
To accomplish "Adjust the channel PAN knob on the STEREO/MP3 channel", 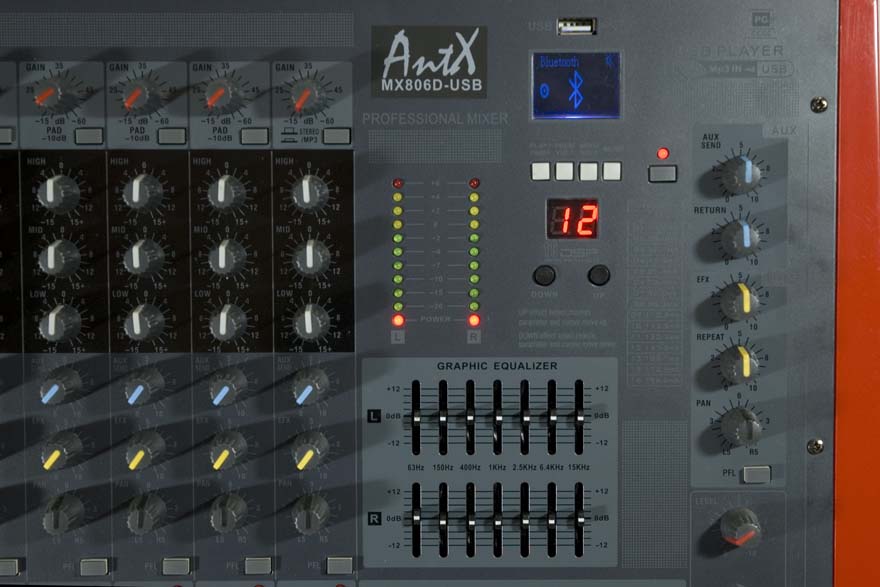I will point(310,513).
